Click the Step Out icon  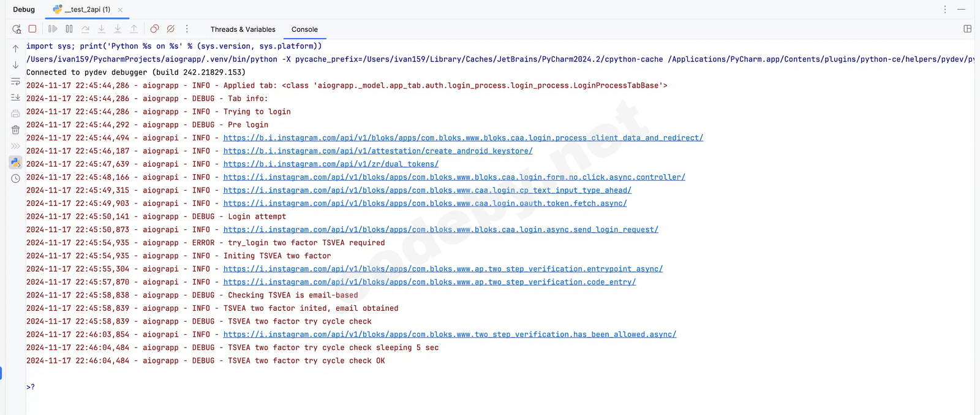(x=134, y=29)
